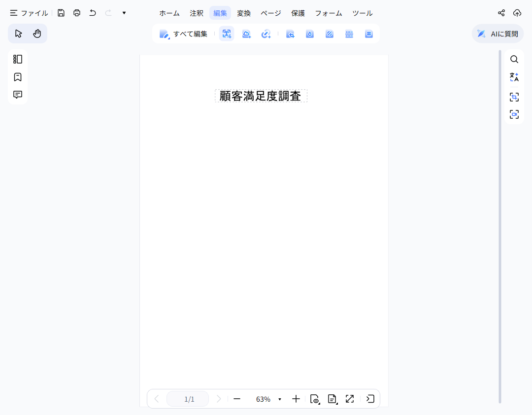This screenshot has height=415, width=532.
Task: Switch to the フォーム tab
Action: click(328, 13)
